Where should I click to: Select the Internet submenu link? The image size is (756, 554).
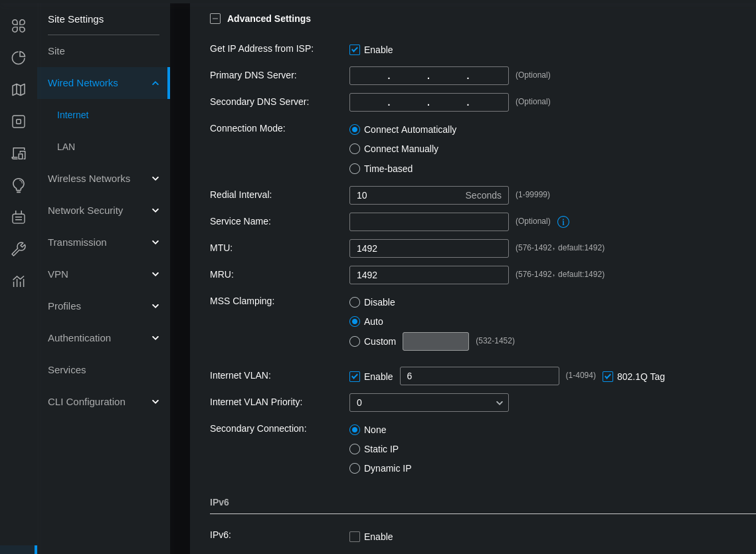[72, 115]
